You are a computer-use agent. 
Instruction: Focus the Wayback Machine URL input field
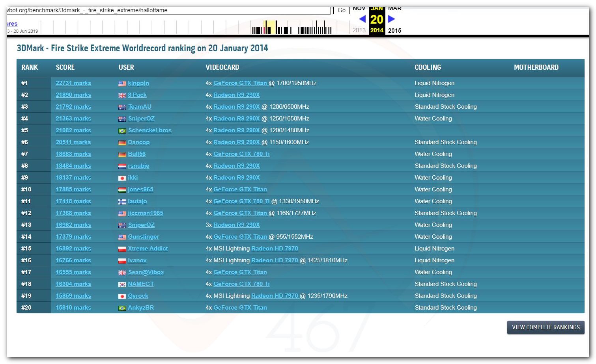coord(168,10)
